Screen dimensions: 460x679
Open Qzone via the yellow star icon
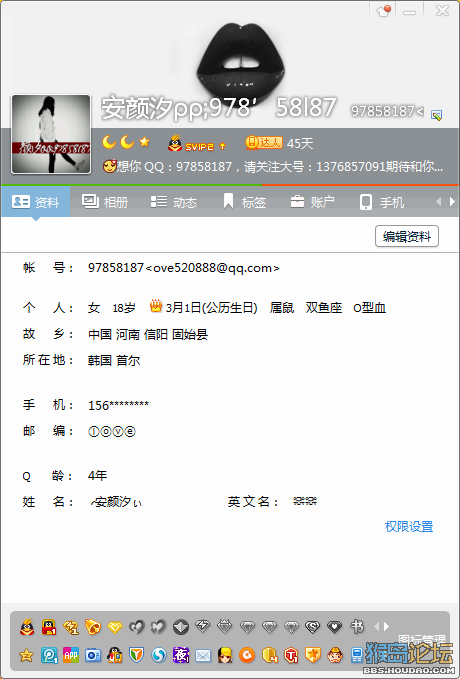coord(26,655)
